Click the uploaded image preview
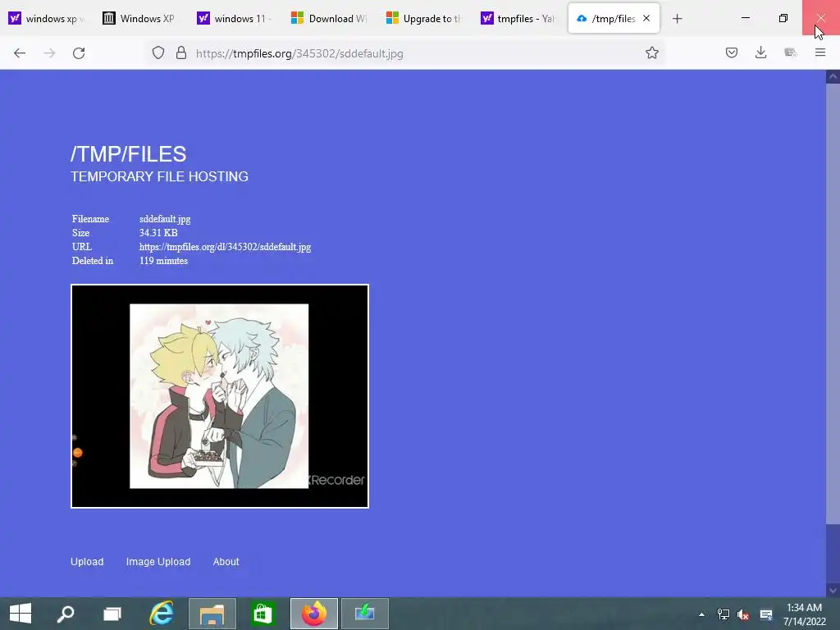 220,396
